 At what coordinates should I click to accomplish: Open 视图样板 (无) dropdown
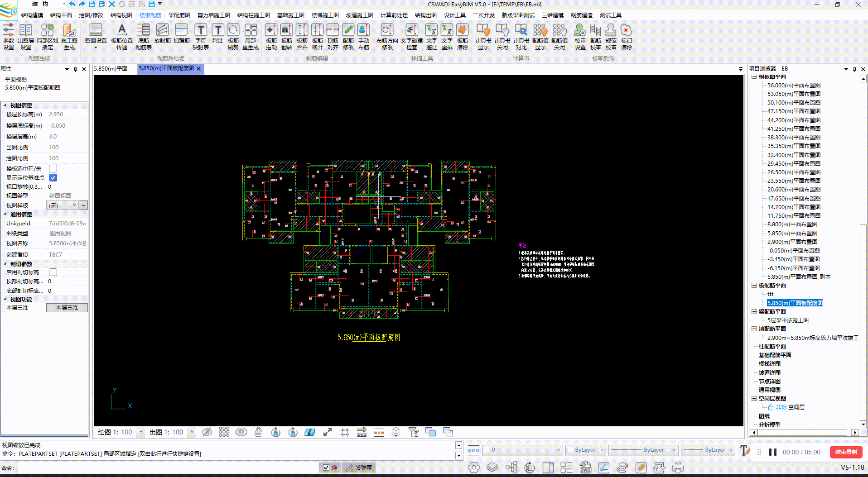tap(63, 205)
